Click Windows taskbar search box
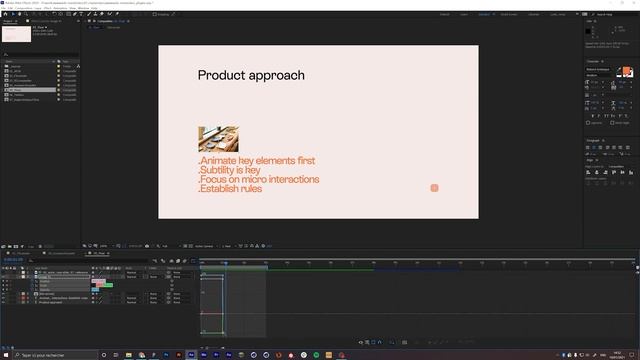 (x=55, y=355)
